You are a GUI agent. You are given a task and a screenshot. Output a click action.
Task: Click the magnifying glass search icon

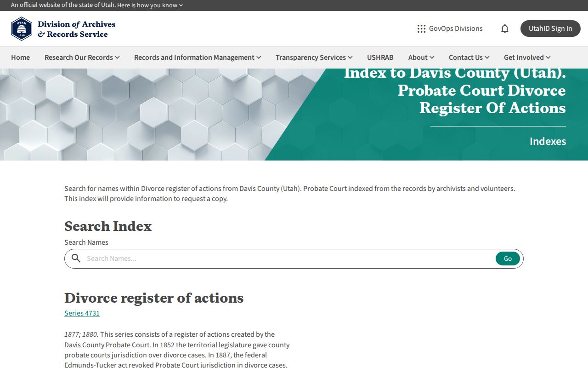point(76,259)
